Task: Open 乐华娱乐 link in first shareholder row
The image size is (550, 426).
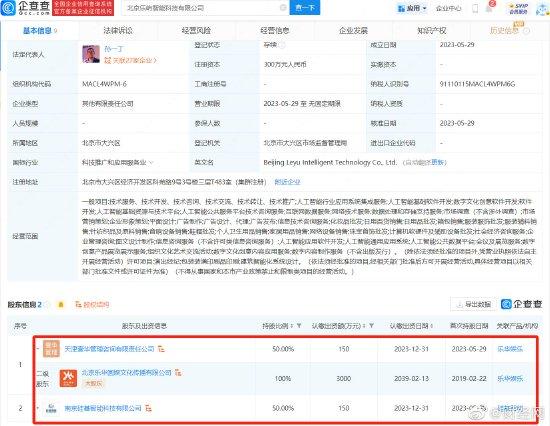Action: 510,349
